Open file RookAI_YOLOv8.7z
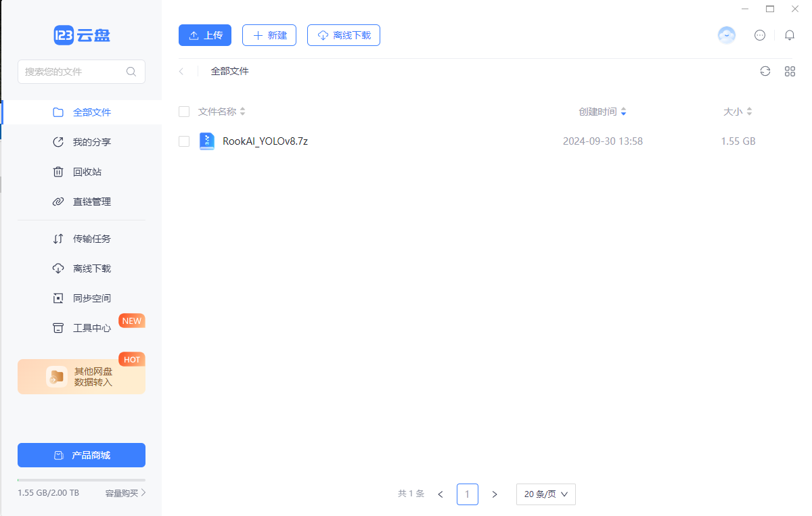 pyautogui.click(x=265, y=141)
